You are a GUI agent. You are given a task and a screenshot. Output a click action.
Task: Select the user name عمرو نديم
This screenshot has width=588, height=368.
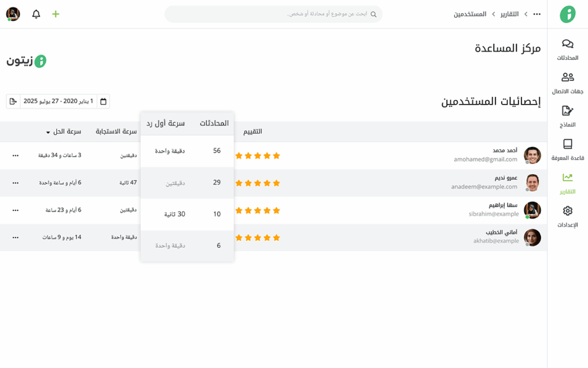pos(506,178)
